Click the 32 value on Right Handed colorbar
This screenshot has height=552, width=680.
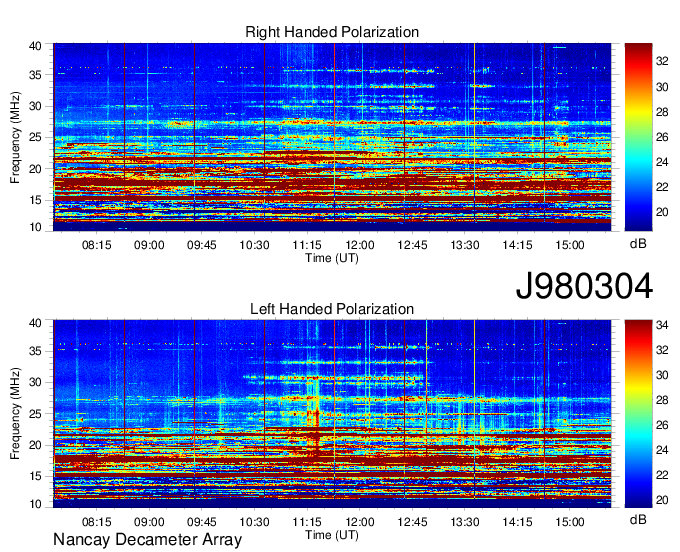662,62
